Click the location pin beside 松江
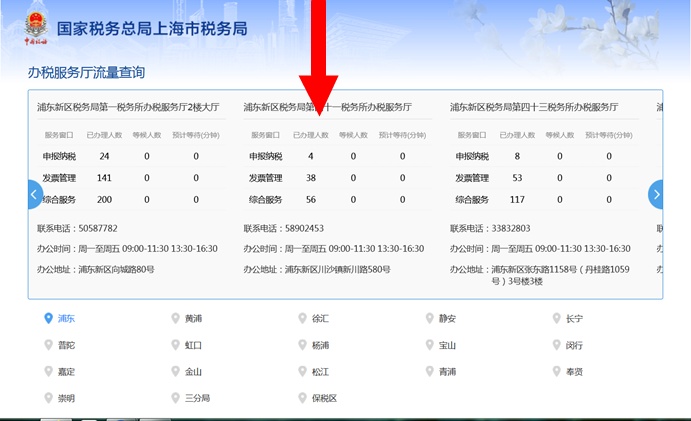Viewport: 691px width, 421px height. pos(302,371)
